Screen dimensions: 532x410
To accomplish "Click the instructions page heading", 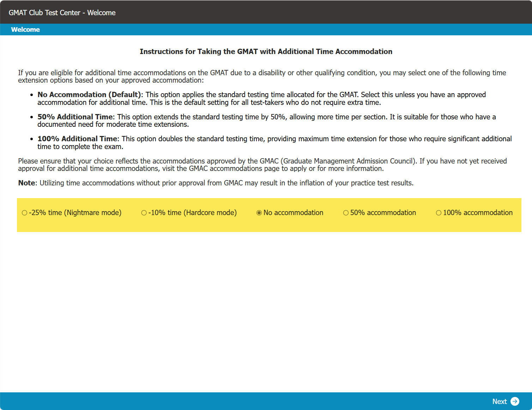I will pyautogui.click(x=266, y=52).
